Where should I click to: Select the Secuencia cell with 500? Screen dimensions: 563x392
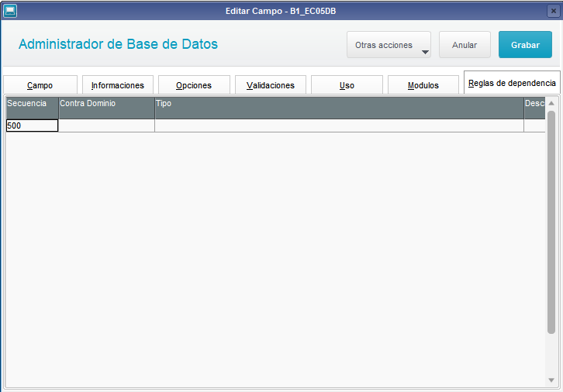[x=33, y=126]
